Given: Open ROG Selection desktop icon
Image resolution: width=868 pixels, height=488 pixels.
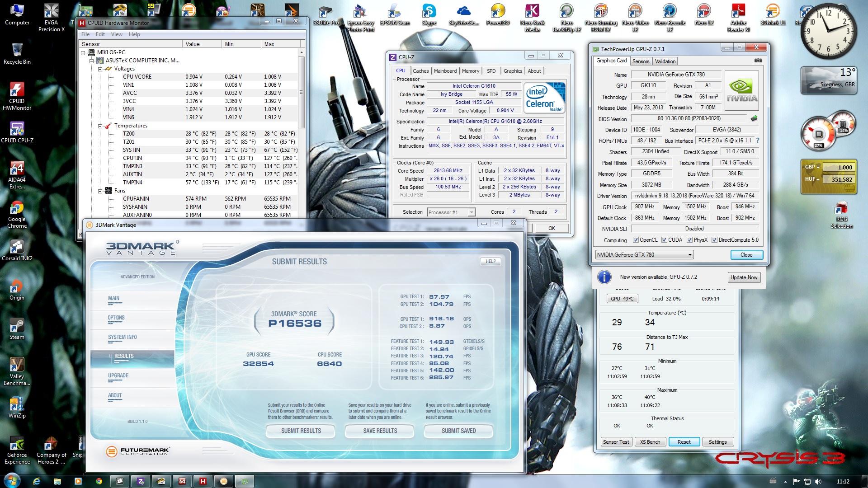Looking at the screenshot, I should pyautogui.click(x=841, y=215).
